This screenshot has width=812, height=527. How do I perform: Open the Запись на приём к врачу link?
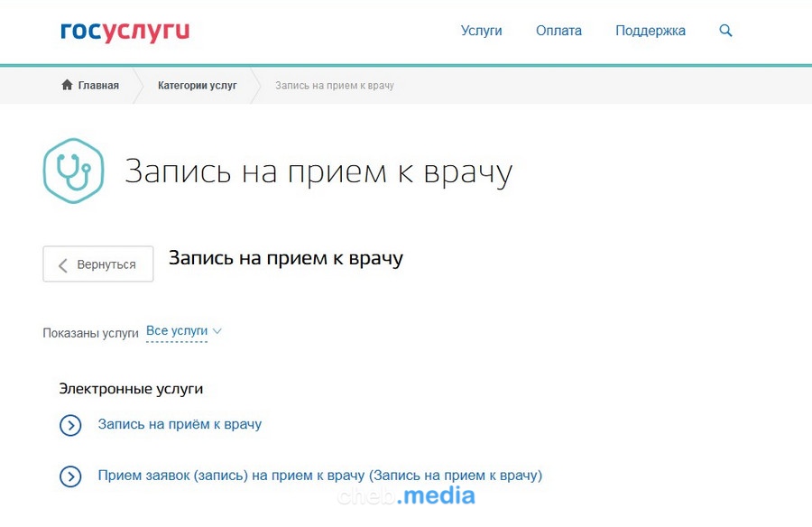click(180, 424)
